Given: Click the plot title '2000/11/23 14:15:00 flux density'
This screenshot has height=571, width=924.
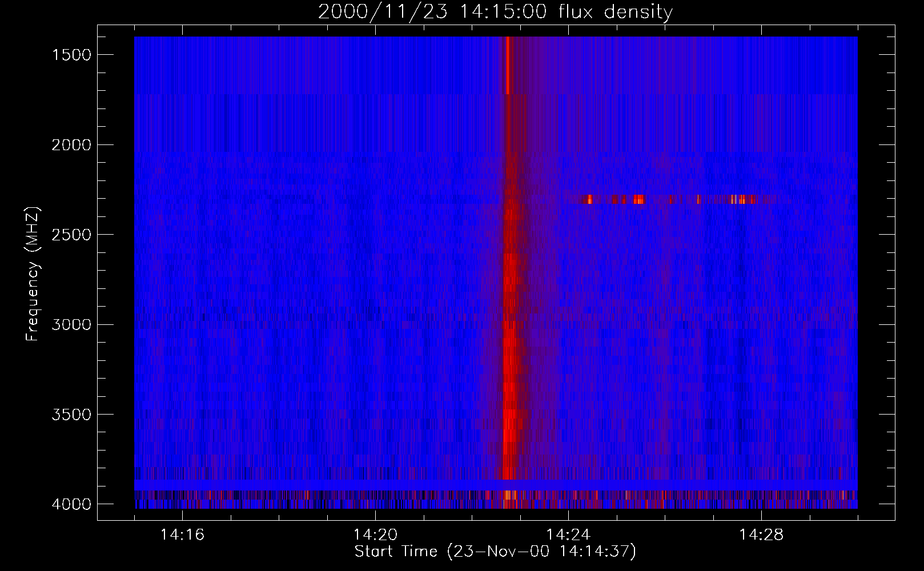Looking at the screenshot, I should click(x=495, y=12).
